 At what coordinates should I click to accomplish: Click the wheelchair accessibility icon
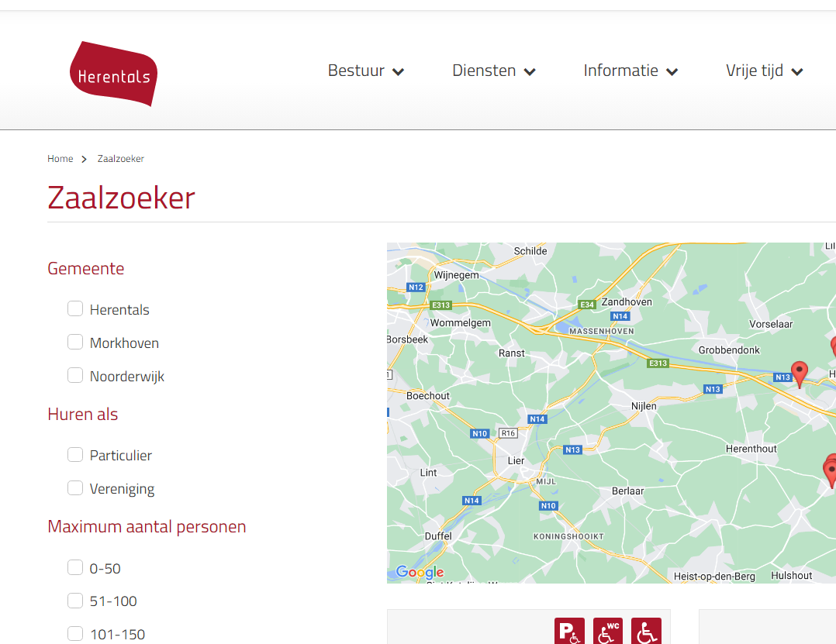(646, 632)
